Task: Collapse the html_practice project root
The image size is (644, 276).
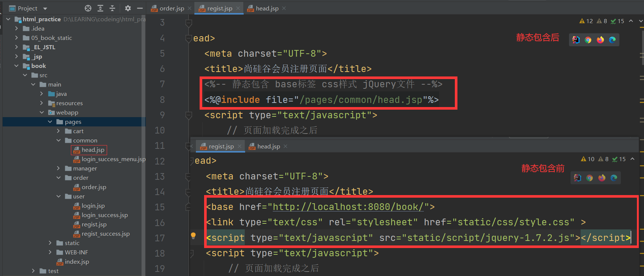Action: pos(8,19)
